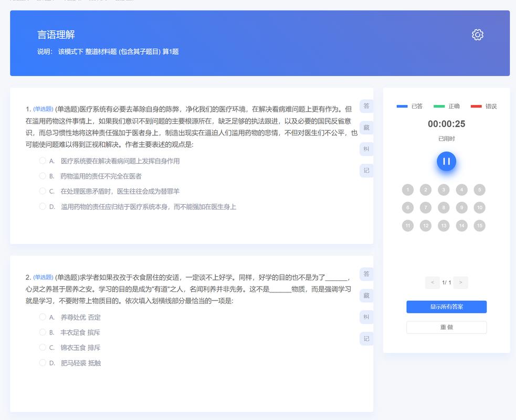Choose option B 丰衣足食 摈斥
516x420 pixels.
click(43, 332)
